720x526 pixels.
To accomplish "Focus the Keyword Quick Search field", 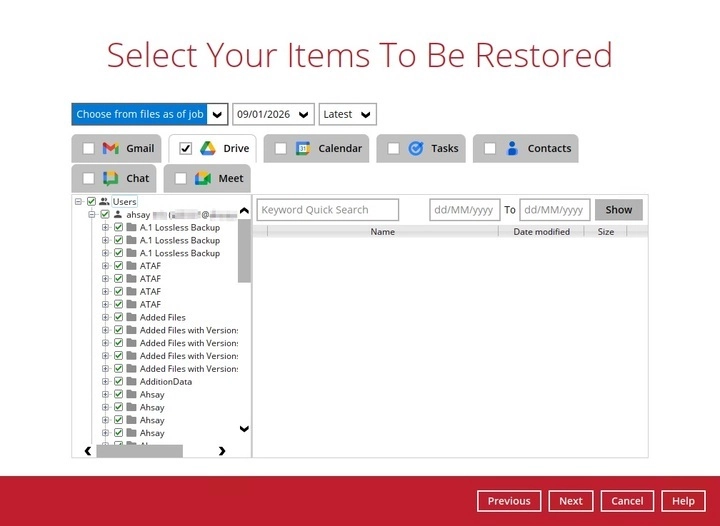I will tap(327, 210).
